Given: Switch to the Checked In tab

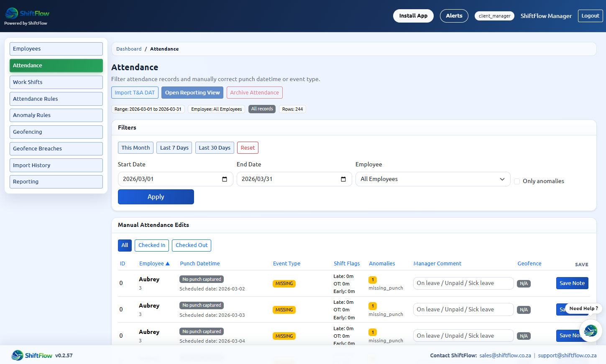Looking at the screenshot, I should click(x=152, y=245).
